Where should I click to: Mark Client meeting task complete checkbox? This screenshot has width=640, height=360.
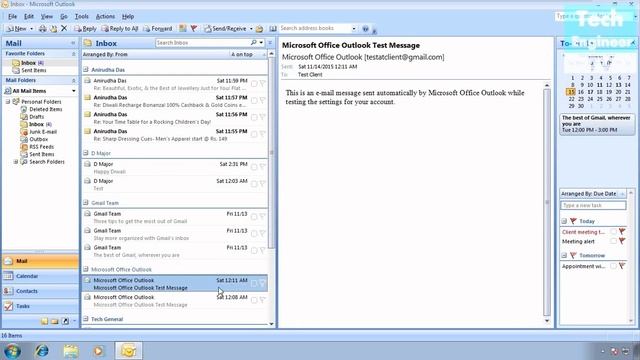[x=613, y=232]
